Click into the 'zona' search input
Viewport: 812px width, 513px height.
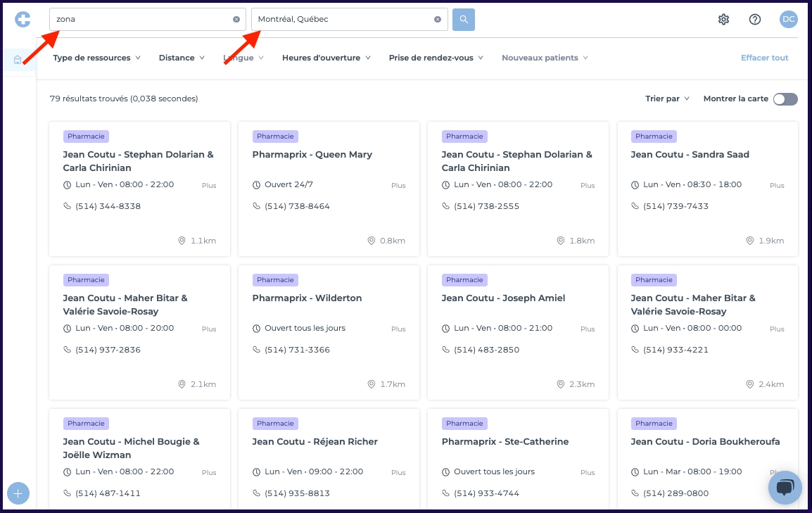tap(141, 20)
